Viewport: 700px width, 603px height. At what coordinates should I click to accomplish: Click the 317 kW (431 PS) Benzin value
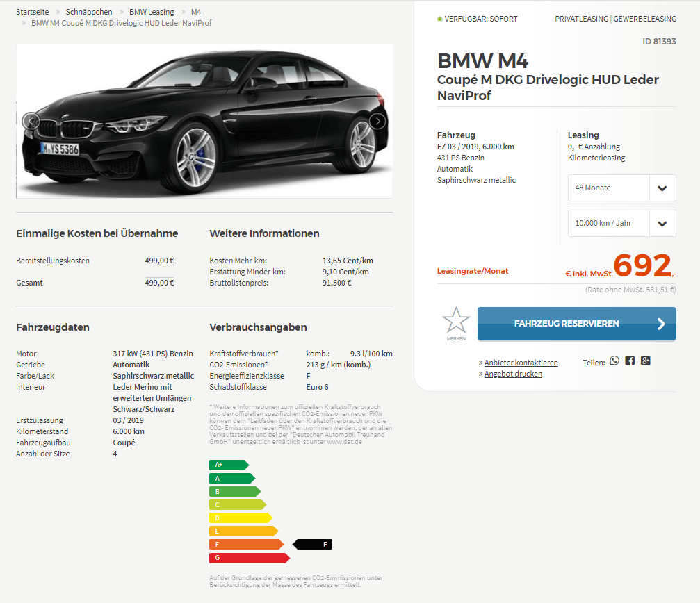[153, 354]
